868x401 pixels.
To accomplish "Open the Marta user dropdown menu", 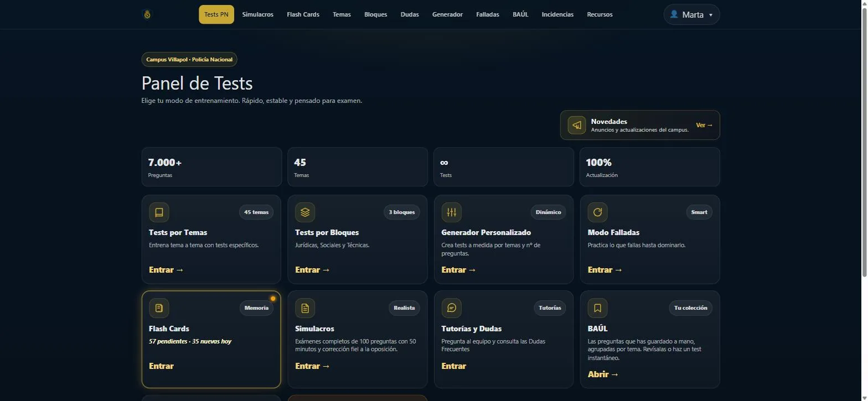I will [x=691, y=14].
